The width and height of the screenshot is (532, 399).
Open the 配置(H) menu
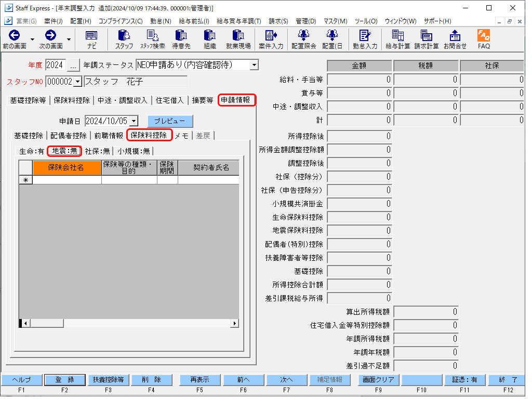[x=81, y=21]
